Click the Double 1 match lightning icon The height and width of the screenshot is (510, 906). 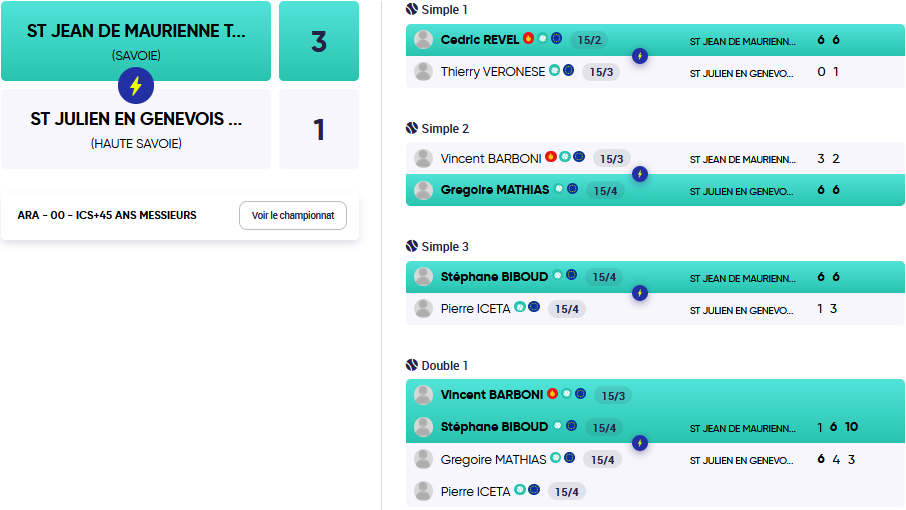(x=640, y=443)
